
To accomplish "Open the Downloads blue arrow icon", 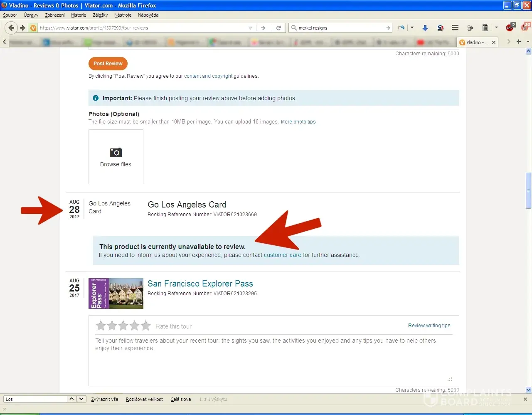I will 425,28.
